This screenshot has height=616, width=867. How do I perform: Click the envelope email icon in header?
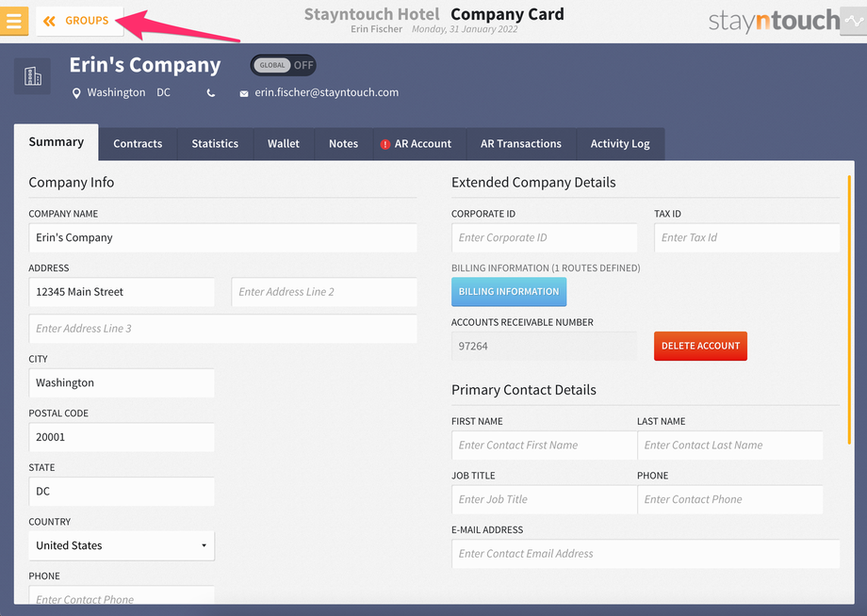click(244, 93)
